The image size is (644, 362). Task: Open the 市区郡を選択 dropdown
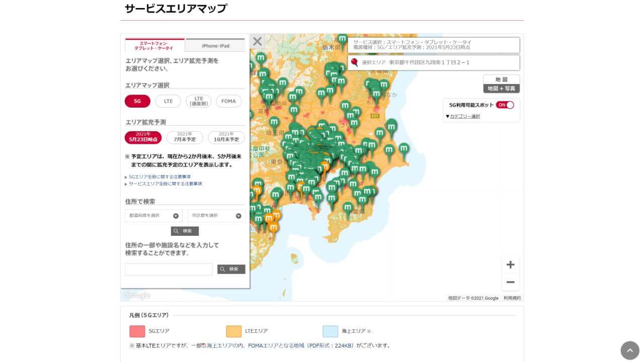[216, 215]
